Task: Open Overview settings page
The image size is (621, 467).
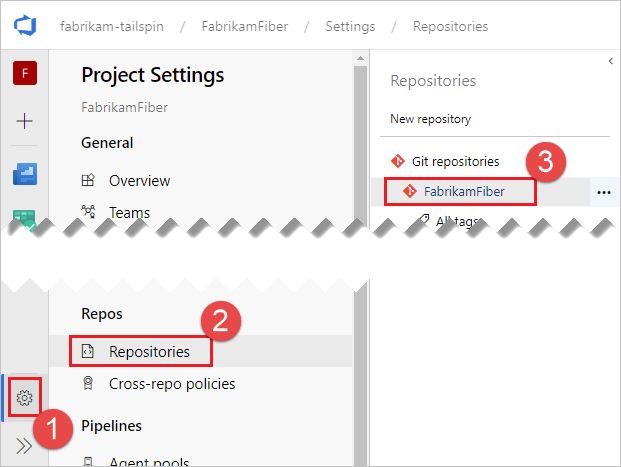Action: click(x=139, y=181)
